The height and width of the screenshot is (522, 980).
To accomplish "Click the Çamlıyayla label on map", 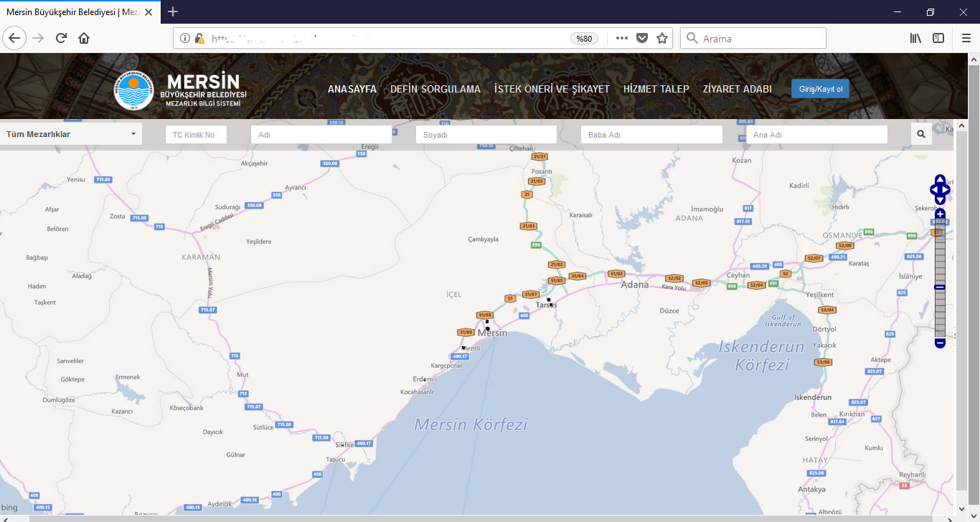I will [x=483, y=239].
